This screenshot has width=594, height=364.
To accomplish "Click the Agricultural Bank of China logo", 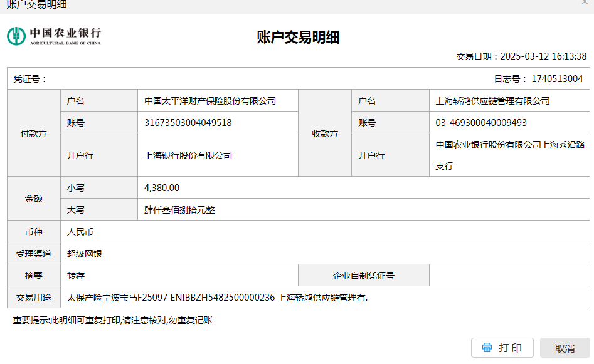I will tap(54, 36).
